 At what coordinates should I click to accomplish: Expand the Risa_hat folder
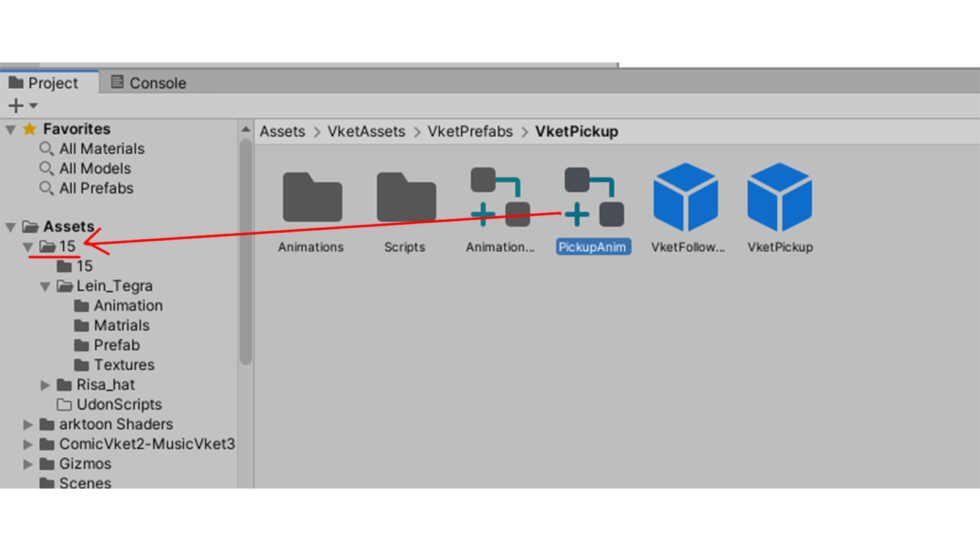click(45, 385)
